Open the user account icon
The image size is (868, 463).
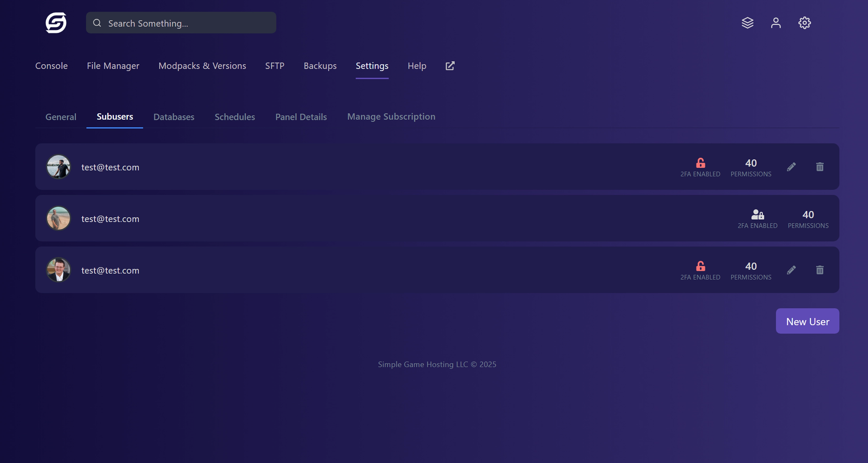point(776,23)
